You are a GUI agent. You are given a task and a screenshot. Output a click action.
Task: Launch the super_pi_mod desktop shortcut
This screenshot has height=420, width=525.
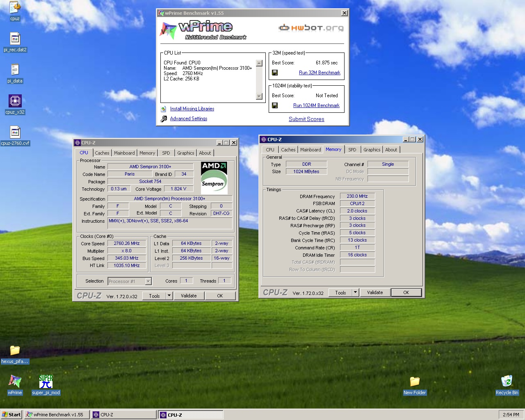(46, 385)
